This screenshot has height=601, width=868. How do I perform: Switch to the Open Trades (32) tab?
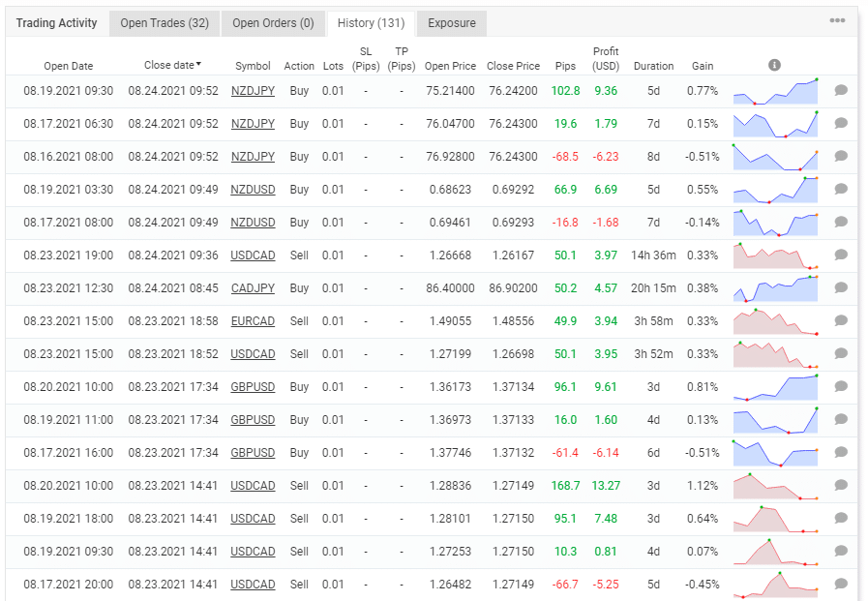(x=165, y=22)
